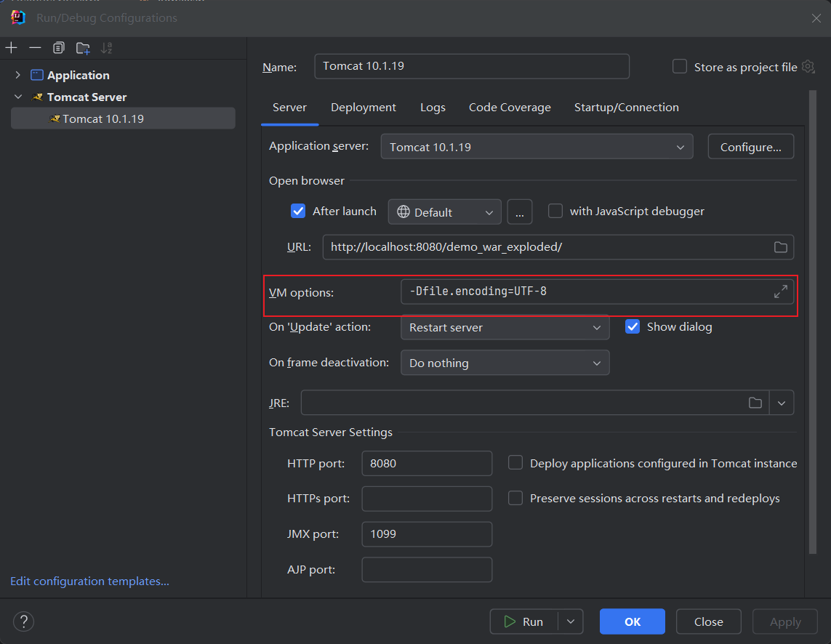Click the empty AJP port field
Viewport: 831px width, 644px height.
(x=427, y=570)
